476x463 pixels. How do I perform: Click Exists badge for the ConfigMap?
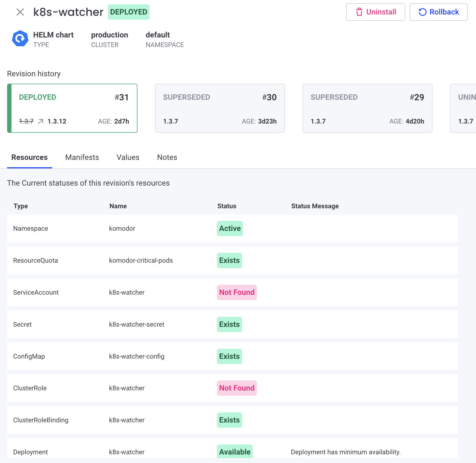(x=230, y=356)
